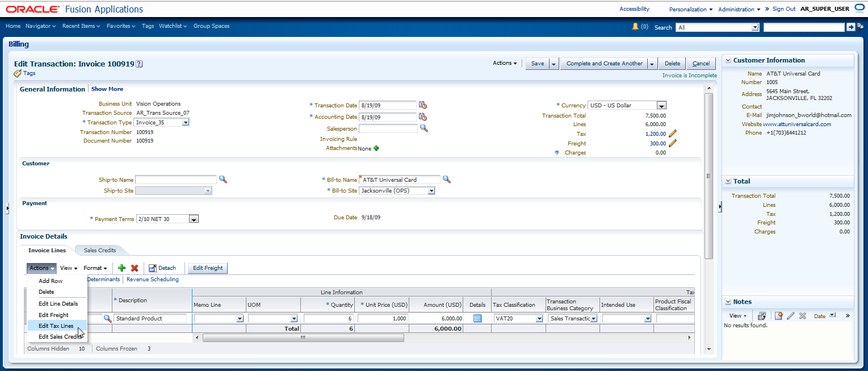Click the Tags icon under the transaction title
The height and width of the screenshot is (371, 868).
coord(18,73)
